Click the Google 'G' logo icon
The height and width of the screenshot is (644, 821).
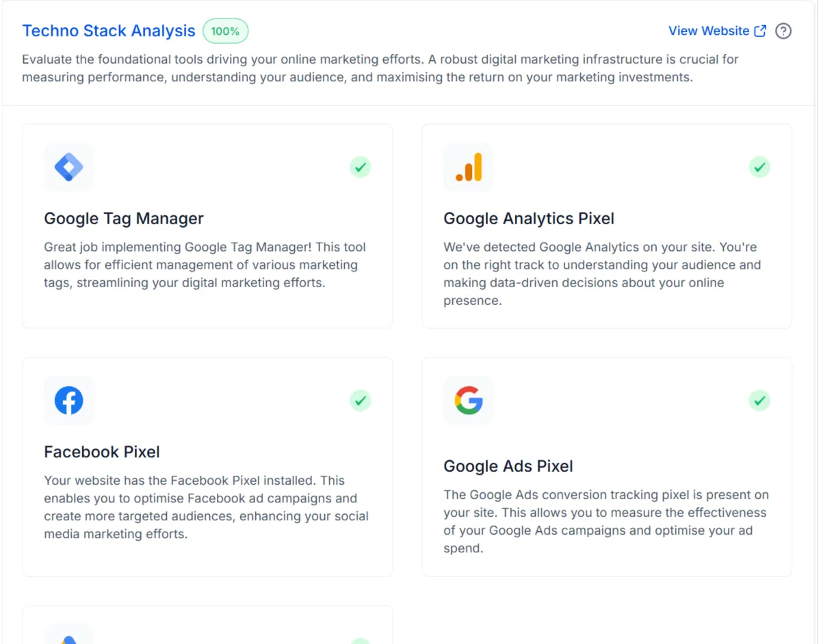pos(469,401)
